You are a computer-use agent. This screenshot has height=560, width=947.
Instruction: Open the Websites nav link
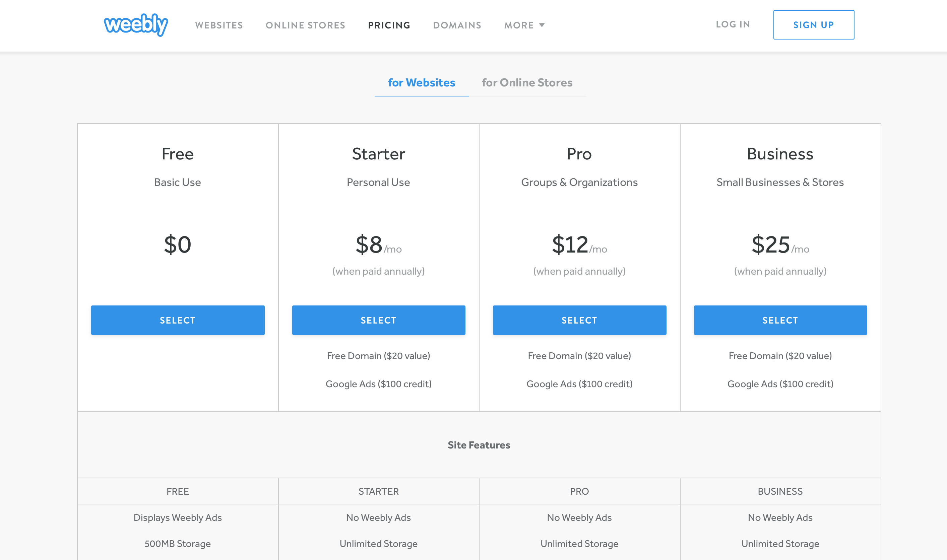click(219, 25)
